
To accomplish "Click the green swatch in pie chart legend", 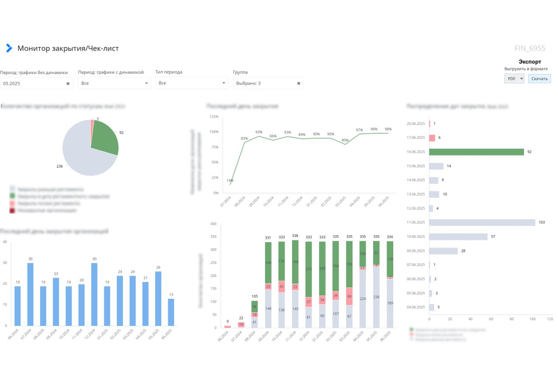I will tap(13, 196).
